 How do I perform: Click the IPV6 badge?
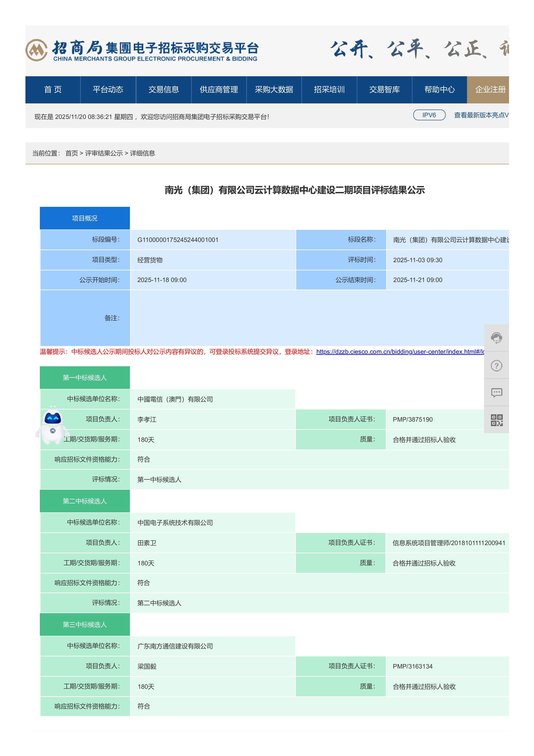[x=429, y=115]
